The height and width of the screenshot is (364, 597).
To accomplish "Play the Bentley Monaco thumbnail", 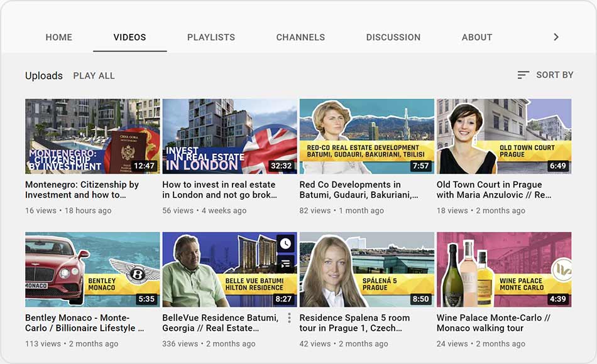I will pos(92,269).
